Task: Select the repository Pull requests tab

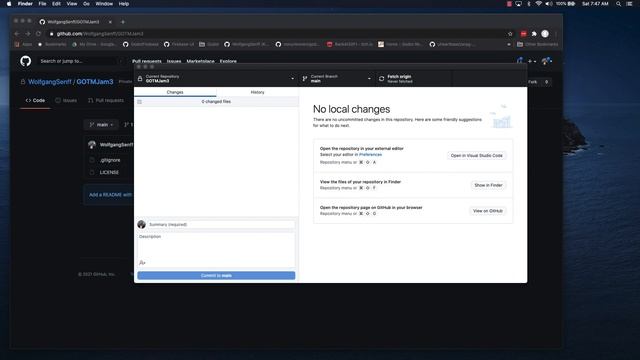Action: [x=106, y=100]
